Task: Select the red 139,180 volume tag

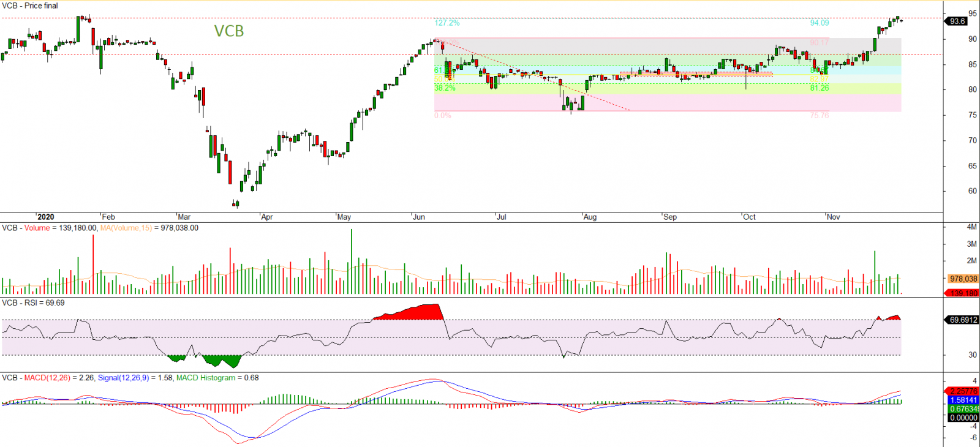Action: coord(963,293)
